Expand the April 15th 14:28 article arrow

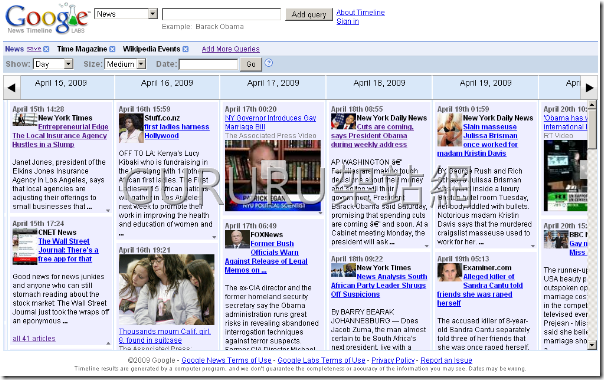[x=108, y=211]
